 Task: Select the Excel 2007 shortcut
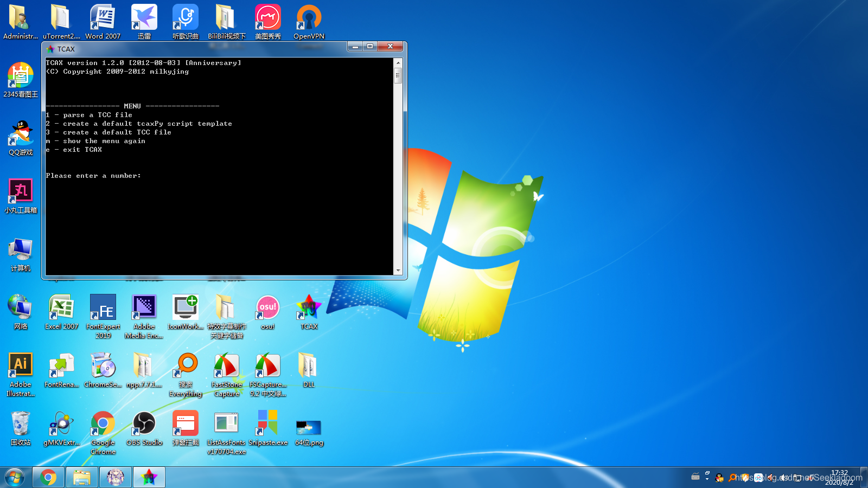pyautogui.click(x=61, y=312)
